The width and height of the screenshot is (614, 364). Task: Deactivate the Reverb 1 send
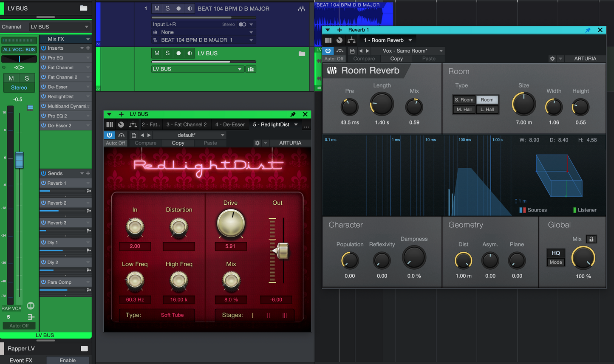click(43, 183)
